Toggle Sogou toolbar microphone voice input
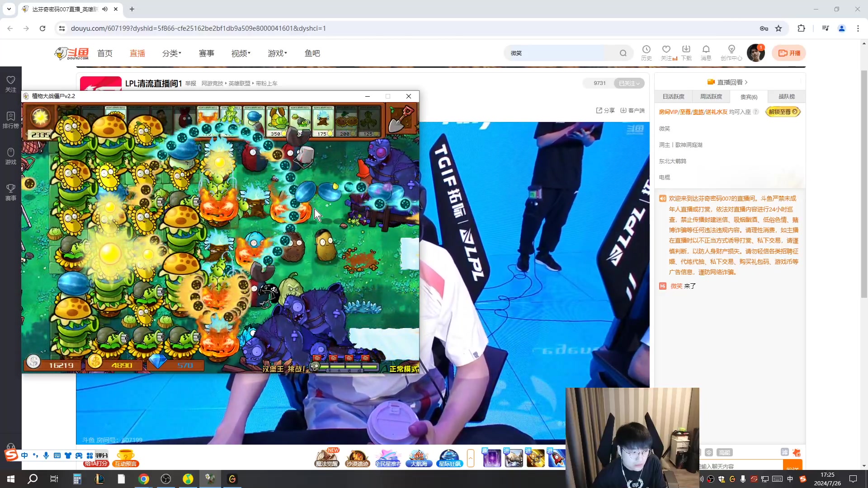Viewport: 868px width, 488px height. click(46, 455)
